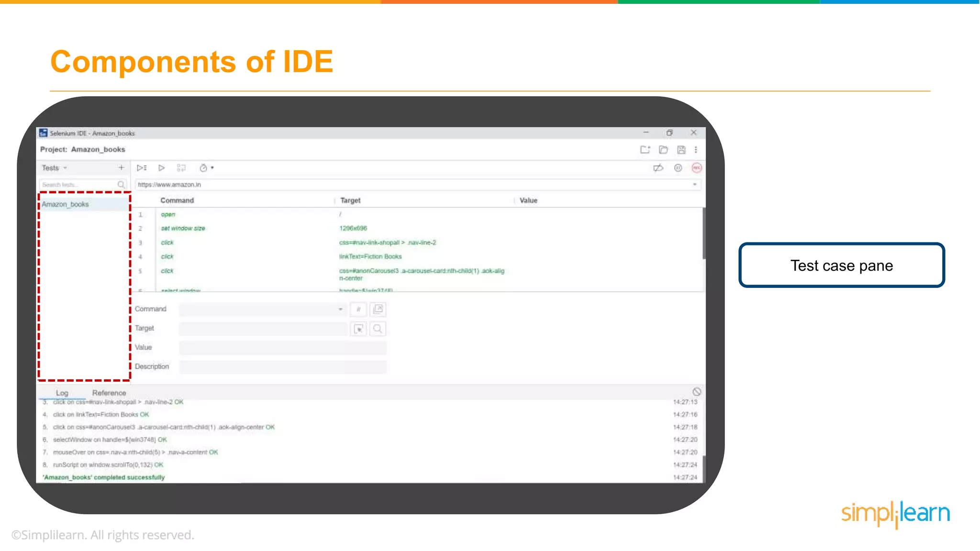Click the Target column header
This screenshot has height=551, width=980.
click(x=350, y=200)
